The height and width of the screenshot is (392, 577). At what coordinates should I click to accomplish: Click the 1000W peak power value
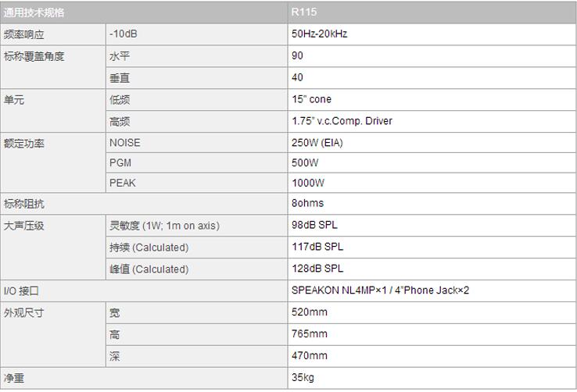307,183
